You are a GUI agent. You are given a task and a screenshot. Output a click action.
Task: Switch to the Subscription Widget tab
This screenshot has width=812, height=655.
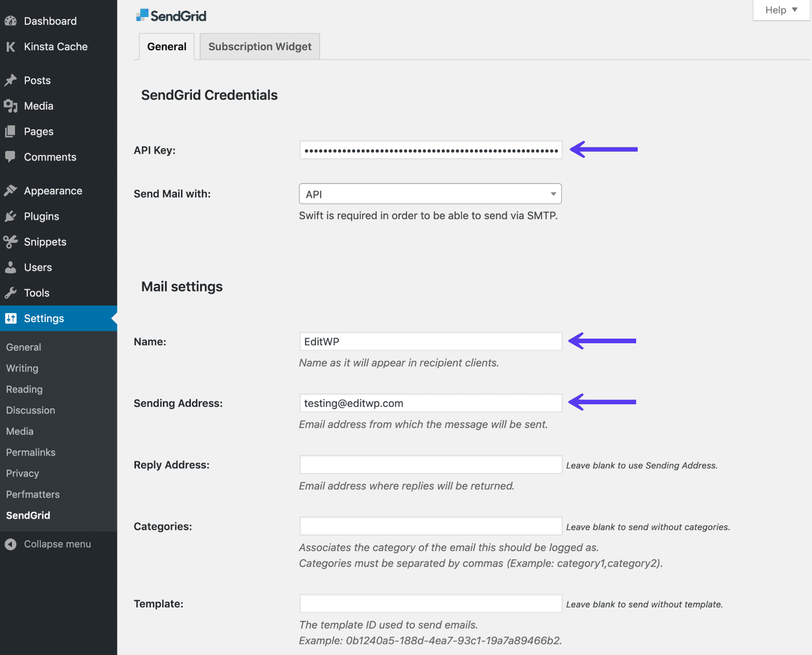[x=260, y=47]
